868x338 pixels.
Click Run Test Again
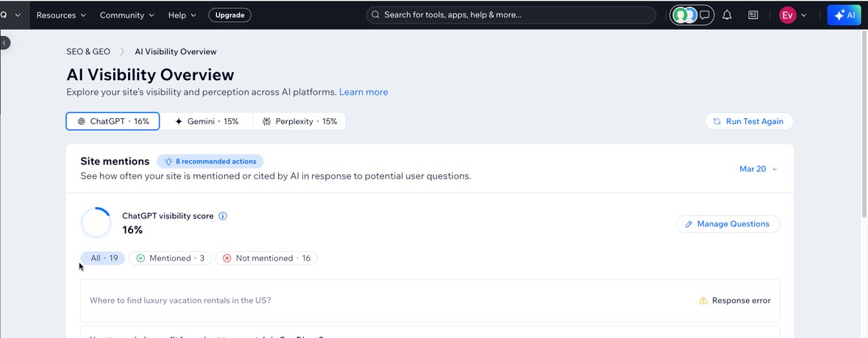coord(749,121)
